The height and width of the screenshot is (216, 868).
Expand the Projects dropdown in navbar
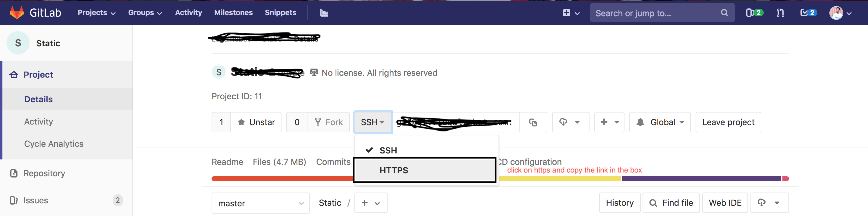[x=96, y=13]
